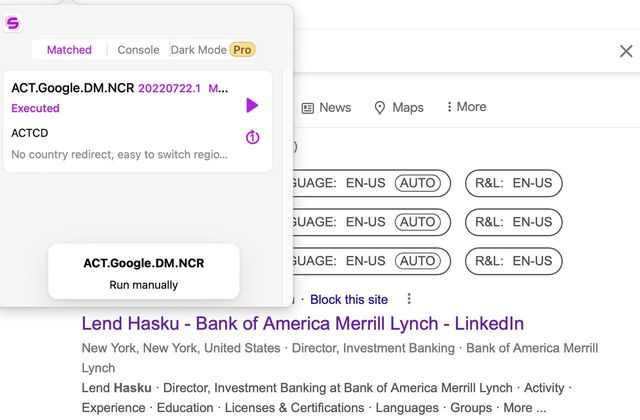640x420 pixels.
Task: Toggle AUTO in third language row
Action: click(418, 261)
